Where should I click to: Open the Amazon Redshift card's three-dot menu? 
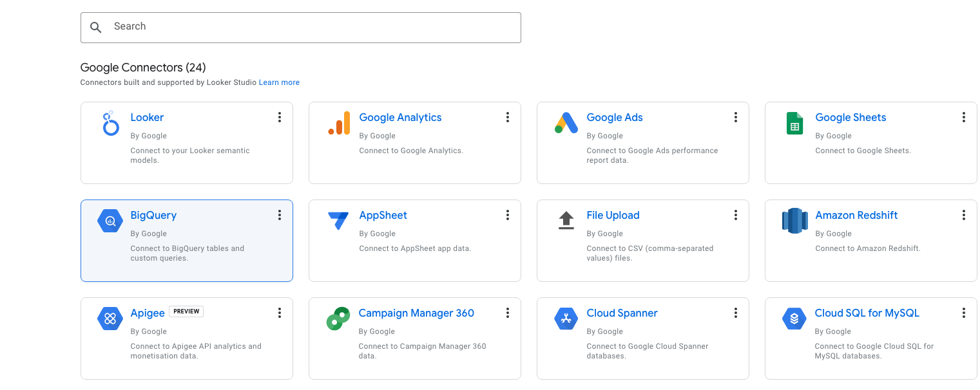click(964, 215)
